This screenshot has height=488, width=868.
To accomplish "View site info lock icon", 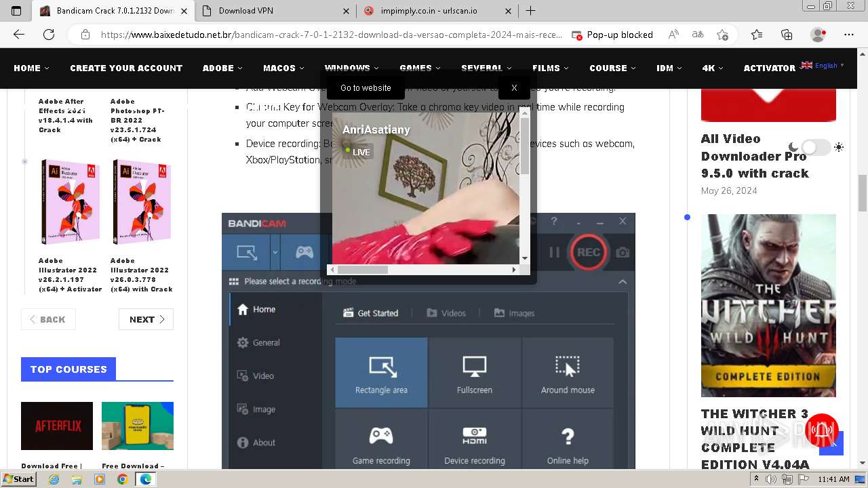I will pyautogui.click(x=85, y=35).
